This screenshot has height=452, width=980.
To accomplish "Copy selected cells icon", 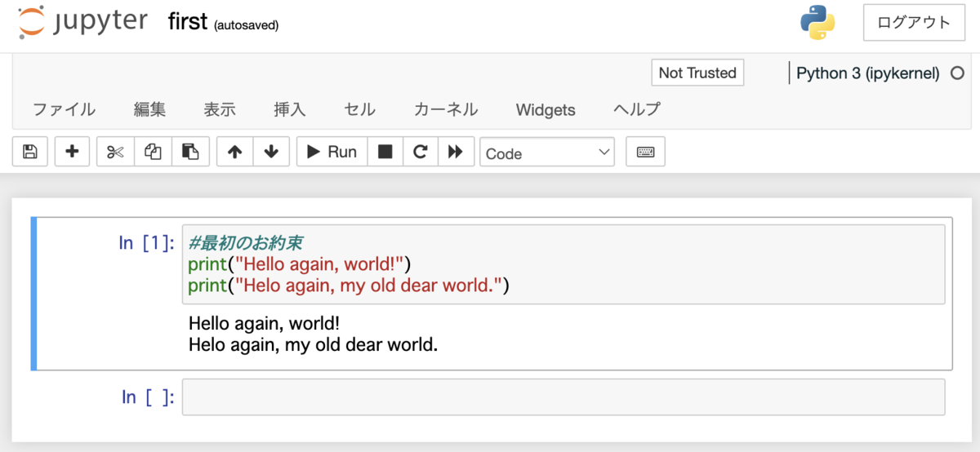I will click(x=153, y=152).
